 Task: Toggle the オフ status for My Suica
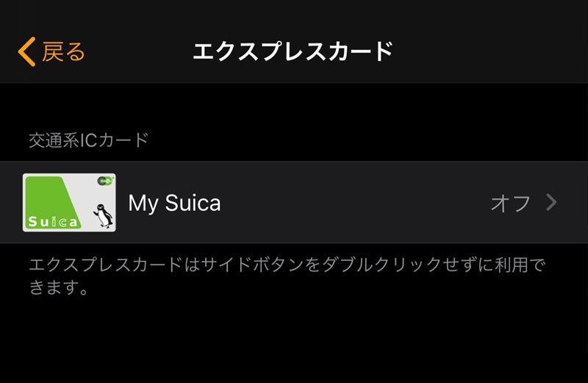pyautogui.click(x=510, y=203)
